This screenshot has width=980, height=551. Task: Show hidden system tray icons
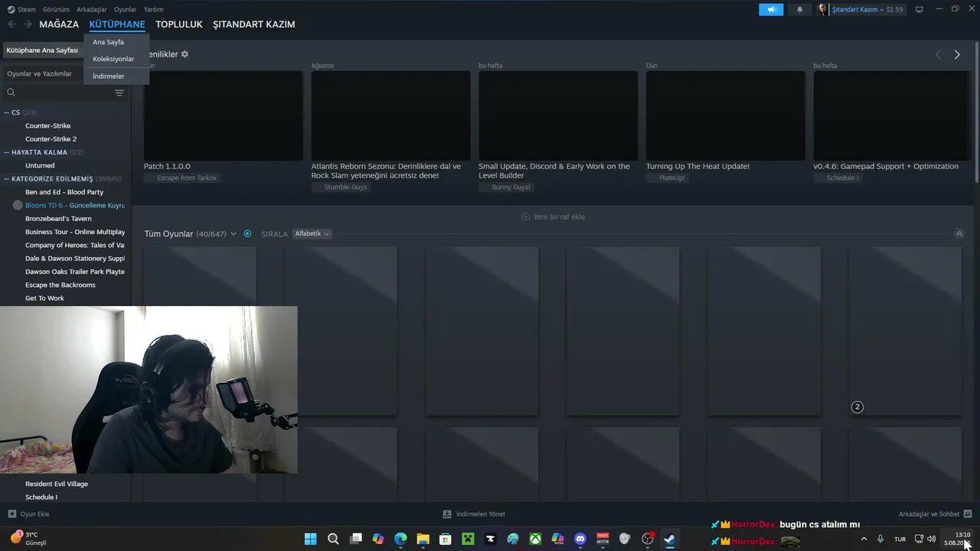pyautogui.click(x=864, y=539)
